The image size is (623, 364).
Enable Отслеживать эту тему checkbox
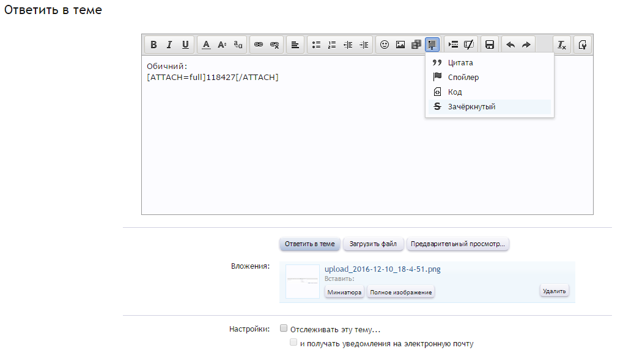284,329
